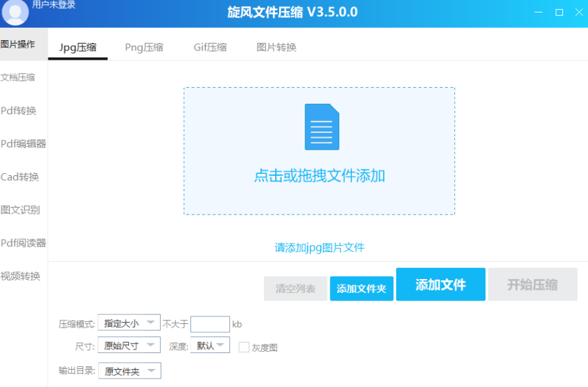Expand the 尺寸 size dropdown
This screenshot has width=588, height=387.
click(129, 345)
